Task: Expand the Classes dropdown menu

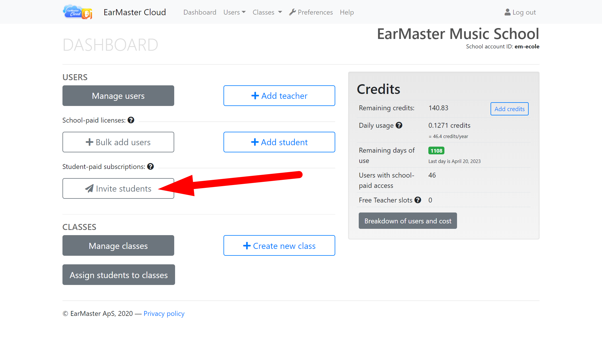Action: click(267, 12)
